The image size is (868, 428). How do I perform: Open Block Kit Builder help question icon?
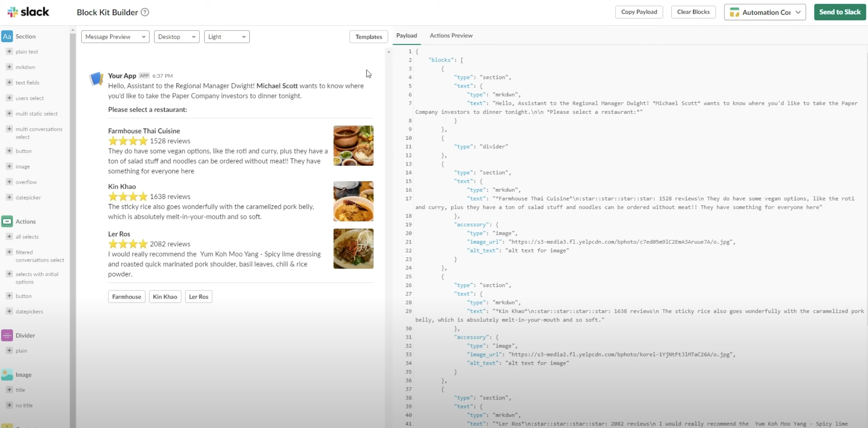click(x=145, y=12)
